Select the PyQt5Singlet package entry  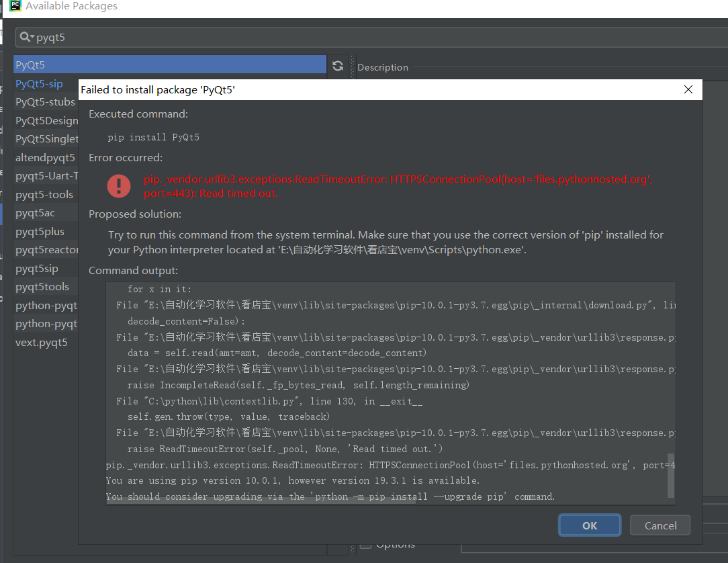pyautogui.click(x=46, y=139)
